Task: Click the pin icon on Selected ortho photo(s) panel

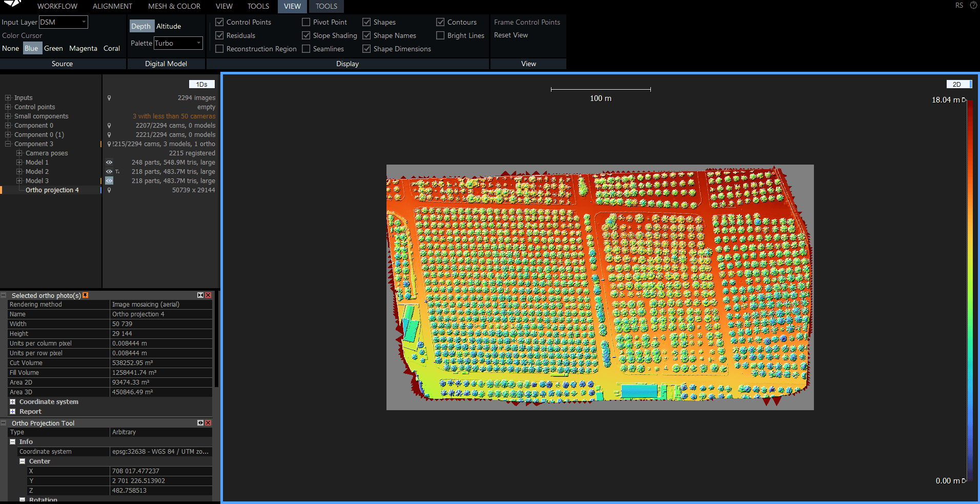Action: (x=86, y=295)
